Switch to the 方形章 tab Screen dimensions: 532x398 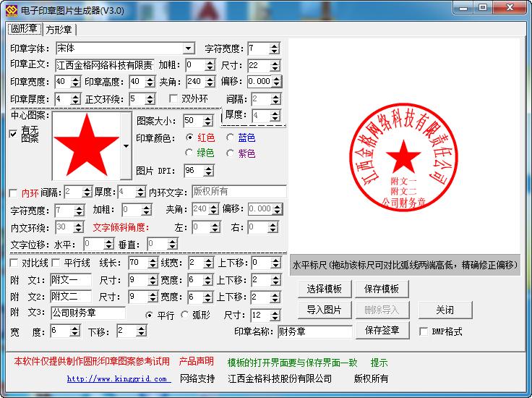click(59, 30)
